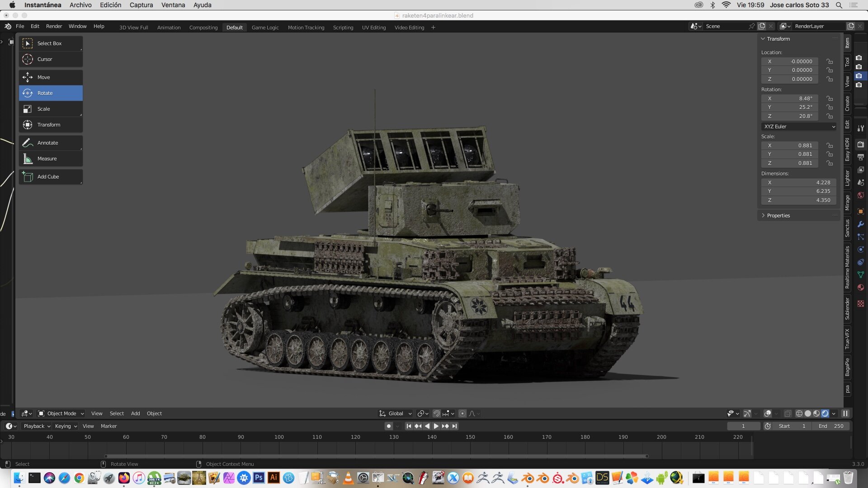The height and width of the screenshot is (488, 868).
Task: Add a new workspace with plus button
Action: click(433, 28)
